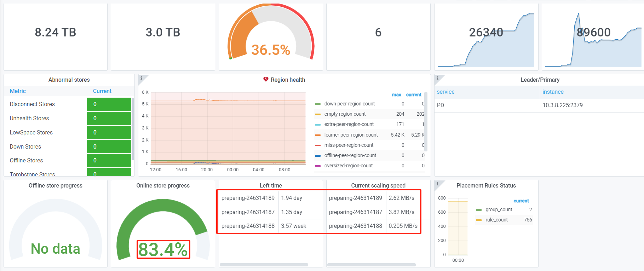Select the PD instance cell 10.3.8.225:2379
Screen dimensions: 644x271
point(562,105)
